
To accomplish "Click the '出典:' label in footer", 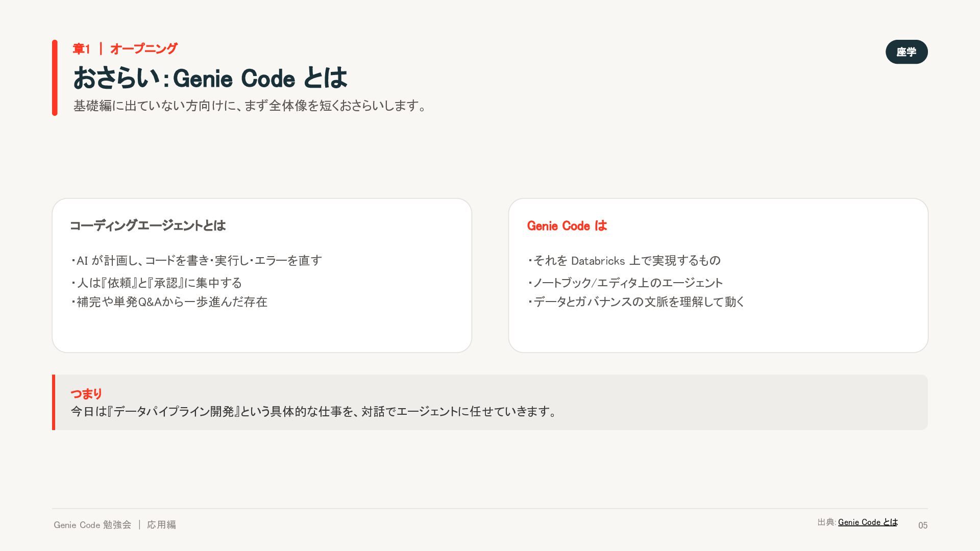I will [x=826, y=522].
